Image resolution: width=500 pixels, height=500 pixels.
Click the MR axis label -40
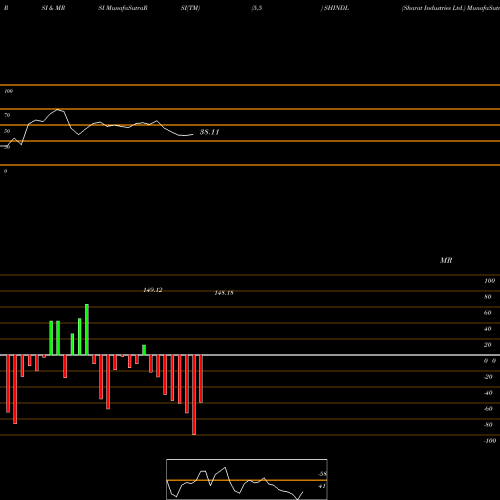488,393
